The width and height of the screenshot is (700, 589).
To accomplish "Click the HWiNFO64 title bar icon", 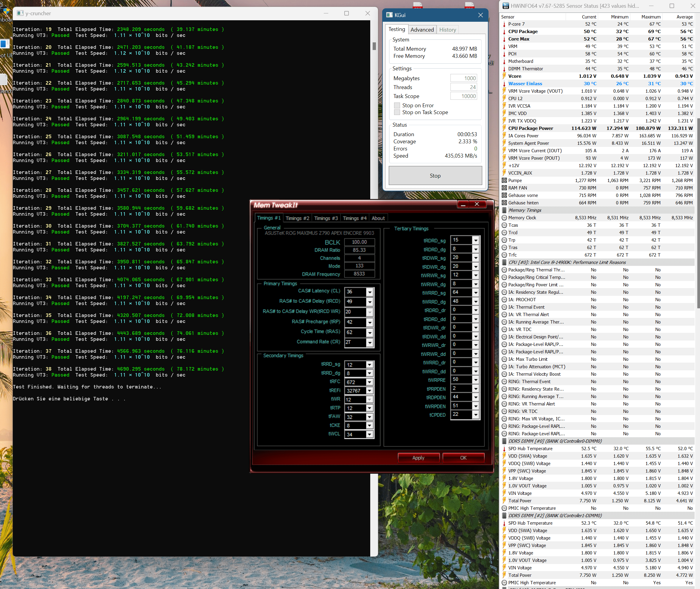I will pos(506,6).
